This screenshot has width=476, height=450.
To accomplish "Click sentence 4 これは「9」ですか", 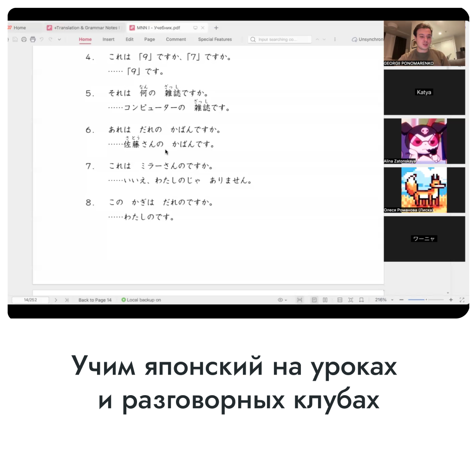I will pos(170,57).
